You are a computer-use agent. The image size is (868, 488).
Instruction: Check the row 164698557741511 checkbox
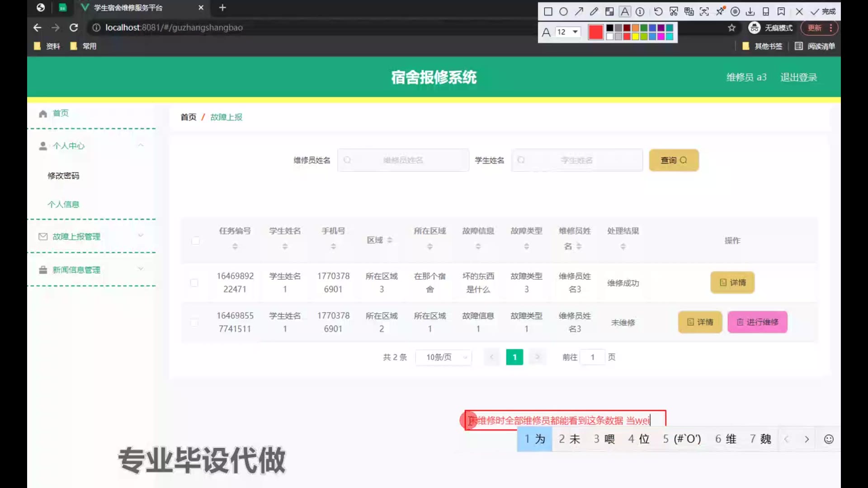[194, 322]
